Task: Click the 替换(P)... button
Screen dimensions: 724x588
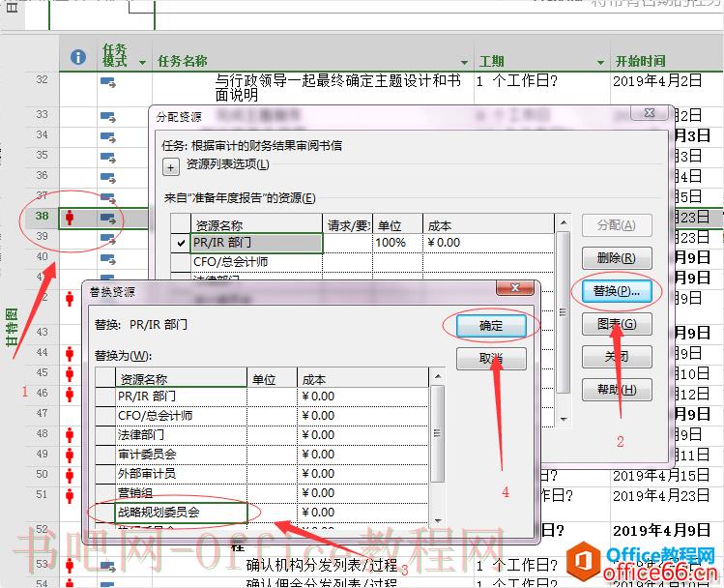Action: pyautogui.click(x=617, y=291)
